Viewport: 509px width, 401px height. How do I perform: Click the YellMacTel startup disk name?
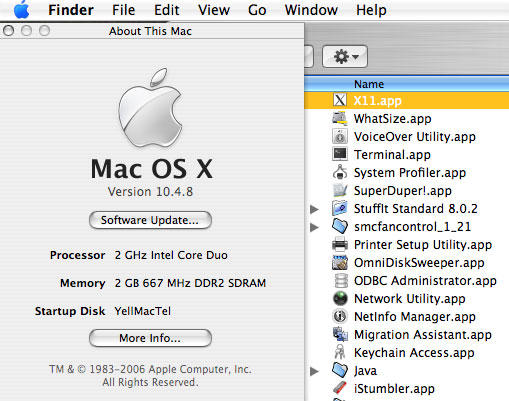[143, 311]
